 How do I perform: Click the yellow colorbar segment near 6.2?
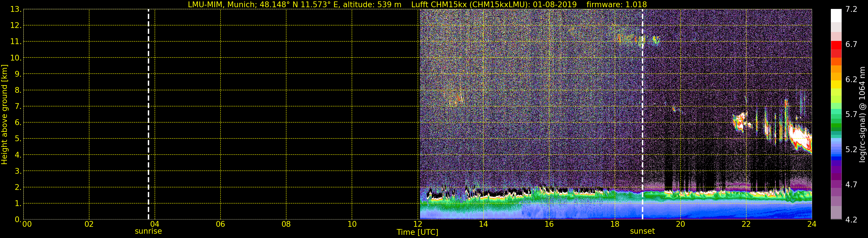pyautogui.click(x=836, y=84)
